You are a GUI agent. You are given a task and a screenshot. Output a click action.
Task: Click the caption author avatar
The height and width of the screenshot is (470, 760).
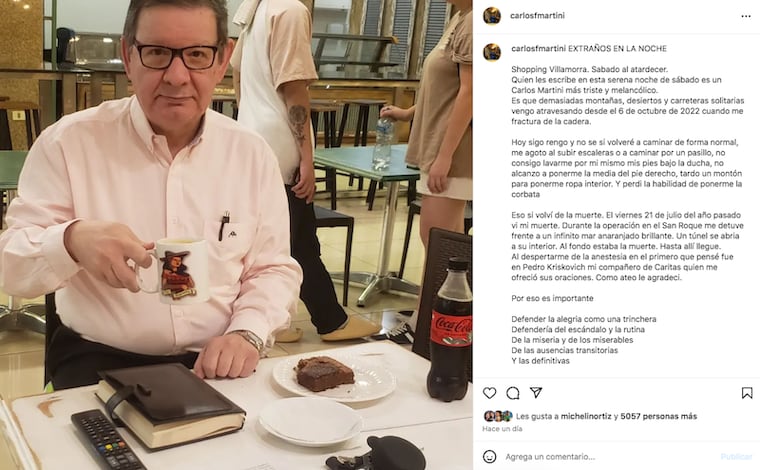click(492, 52)
